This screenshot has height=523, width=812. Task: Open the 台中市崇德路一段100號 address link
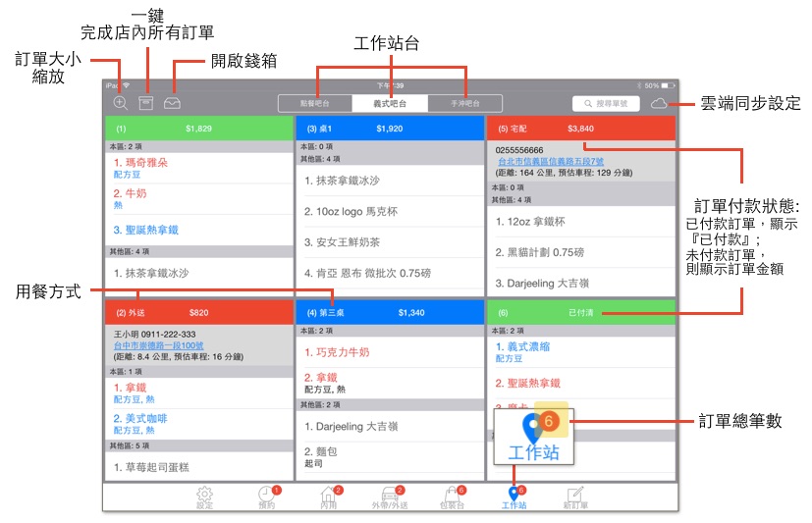pos(158,345)
